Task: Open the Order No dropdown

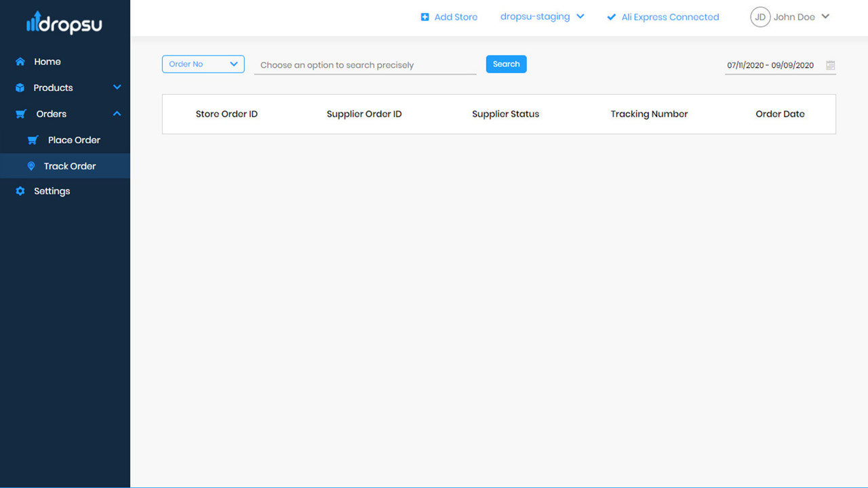Action: [203, 64]
